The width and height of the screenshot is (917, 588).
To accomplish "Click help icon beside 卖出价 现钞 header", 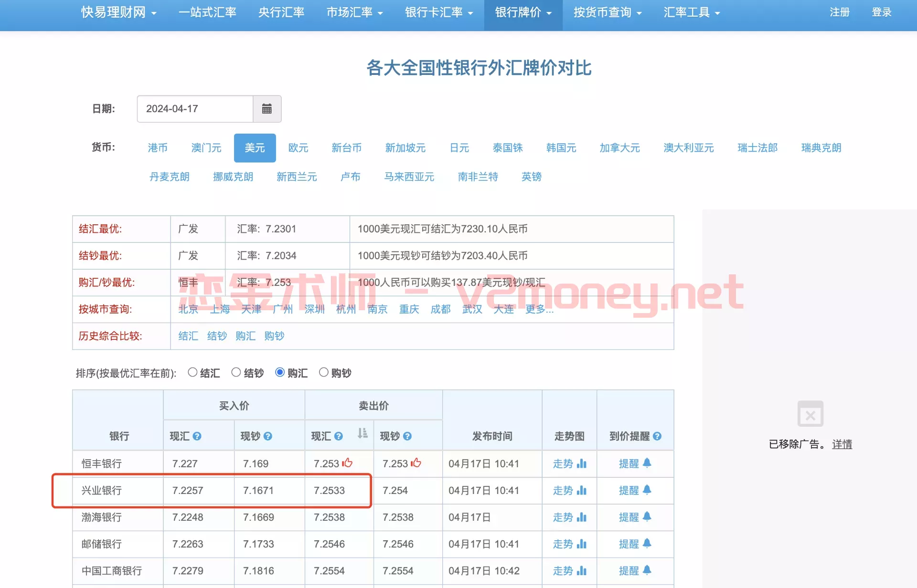I will point(407,436).
